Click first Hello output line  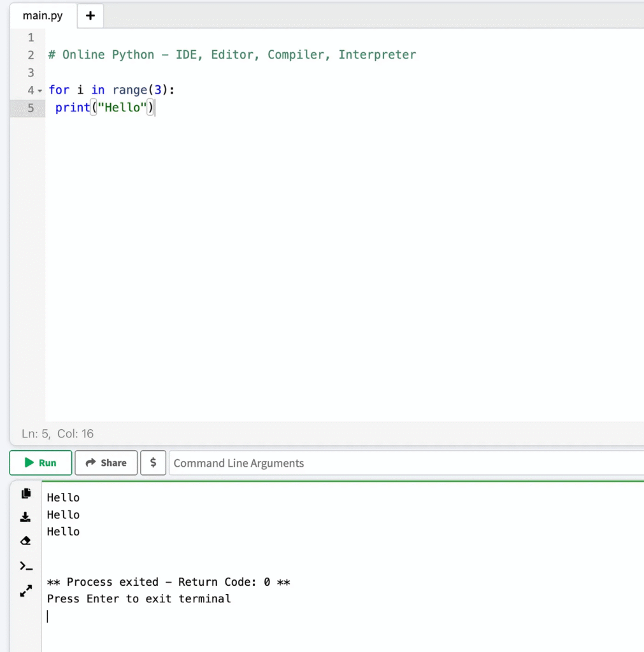click(x=63, y=498)
